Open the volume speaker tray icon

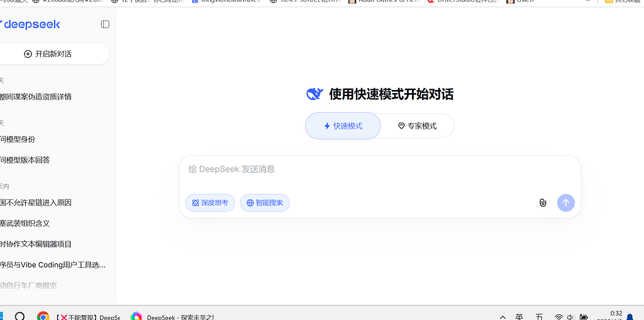pos(570,317)
